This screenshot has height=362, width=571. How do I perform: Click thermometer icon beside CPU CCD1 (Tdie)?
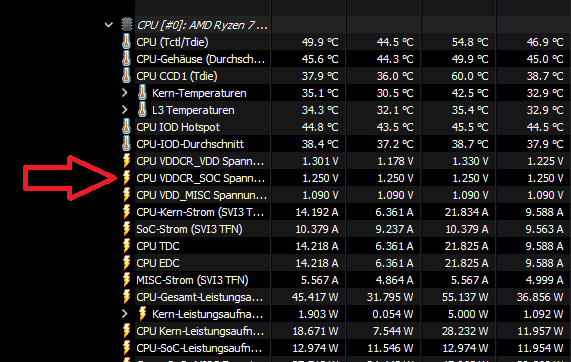tap(126, 76)
